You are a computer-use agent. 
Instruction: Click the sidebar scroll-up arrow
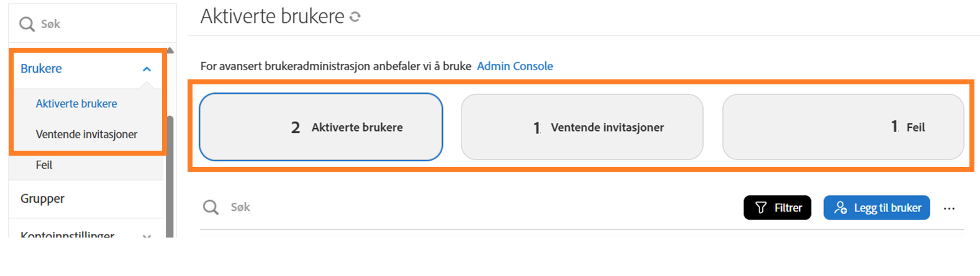pos(170,50)
